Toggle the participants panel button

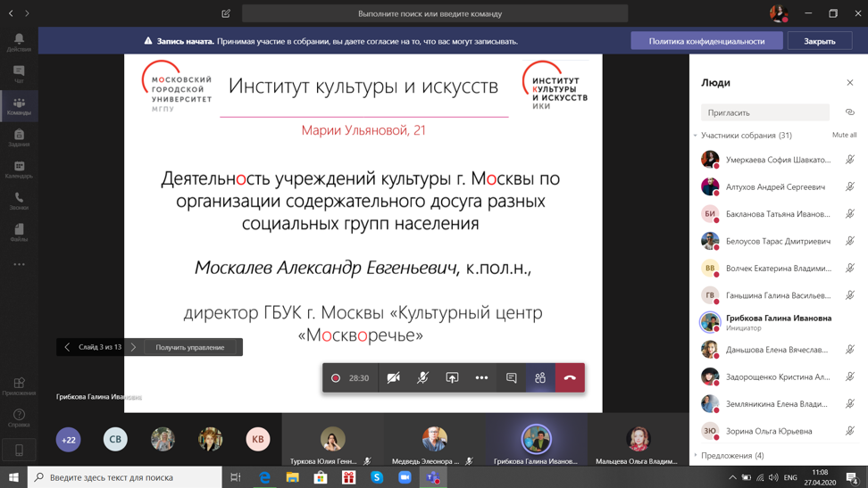pos(540,378)
